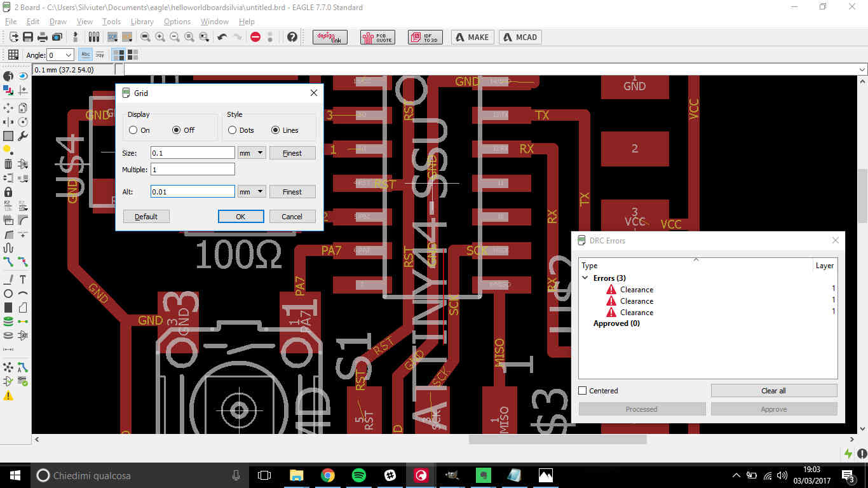This screenshot has width=868, height=488.
Task: Click the red Stop command icon
Action: [x=255, y=37]
